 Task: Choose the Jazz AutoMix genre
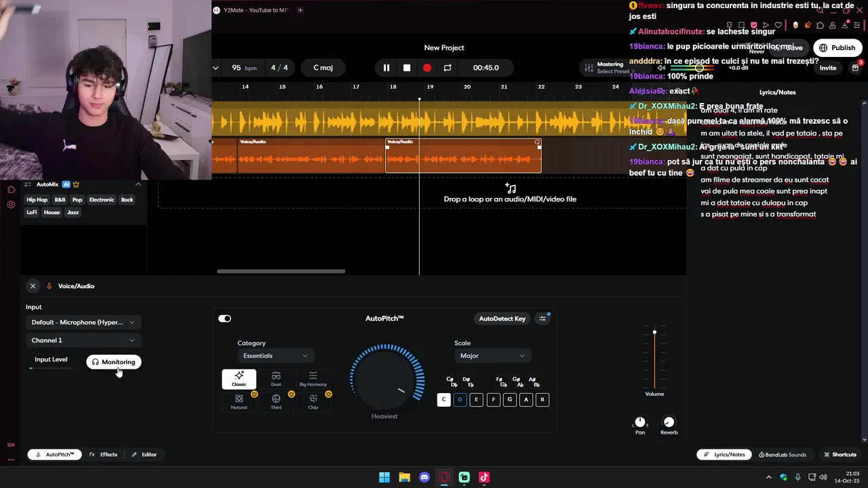(73, 212)
